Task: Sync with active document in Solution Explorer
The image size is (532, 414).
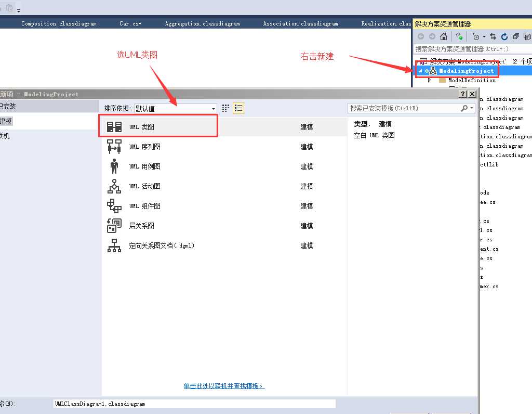Action: (x=493, y=36)
